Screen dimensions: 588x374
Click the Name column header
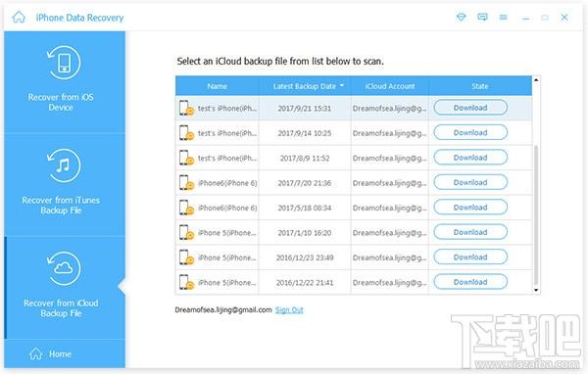(x=218, y=86)
